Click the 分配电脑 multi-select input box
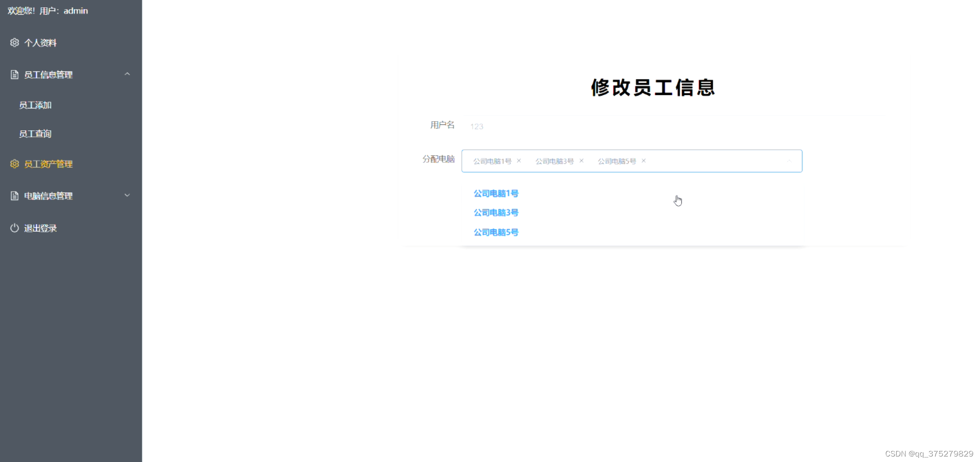 tap(632, 161)
